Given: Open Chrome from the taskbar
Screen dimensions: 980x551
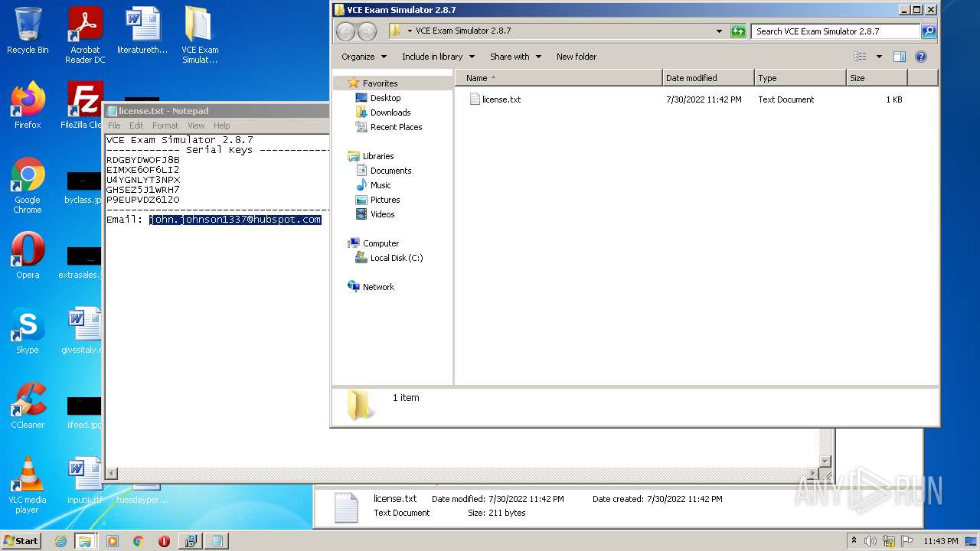Looking at the screenshot, I should coord(138,541).
